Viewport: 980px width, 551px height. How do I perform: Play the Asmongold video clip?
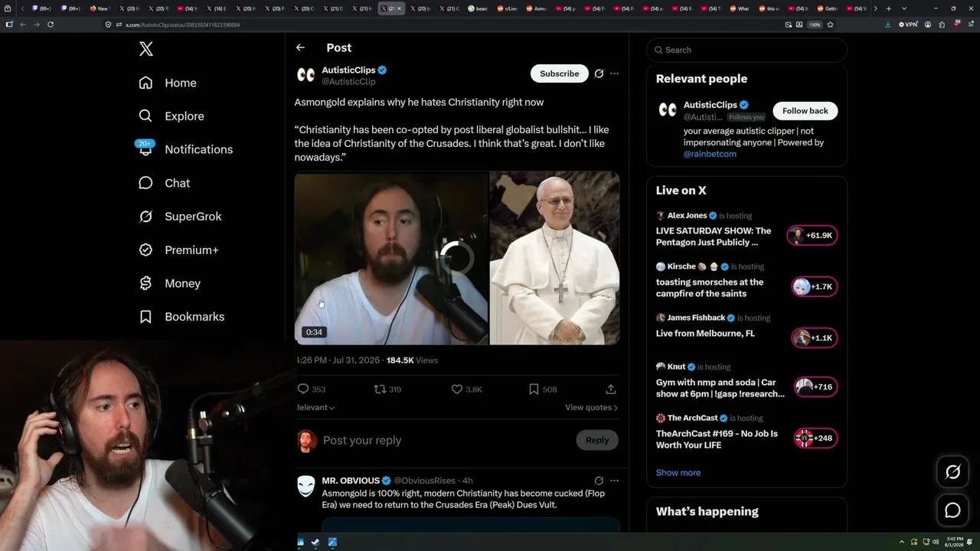tap(391, 258)
